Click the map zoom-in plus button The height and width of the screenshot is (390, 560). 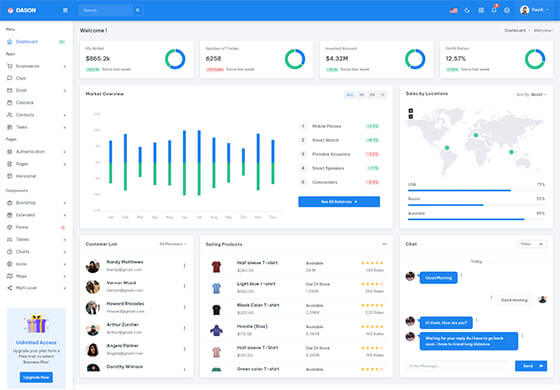411,111
